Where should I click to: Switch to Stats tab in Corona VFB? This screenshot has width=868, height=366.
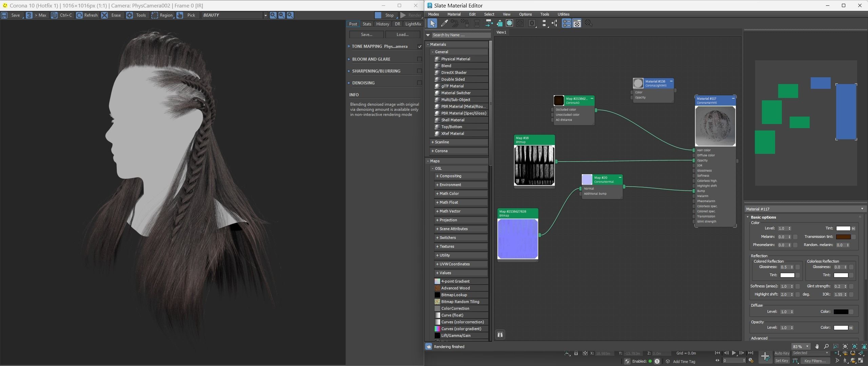(x=367, y=24)
